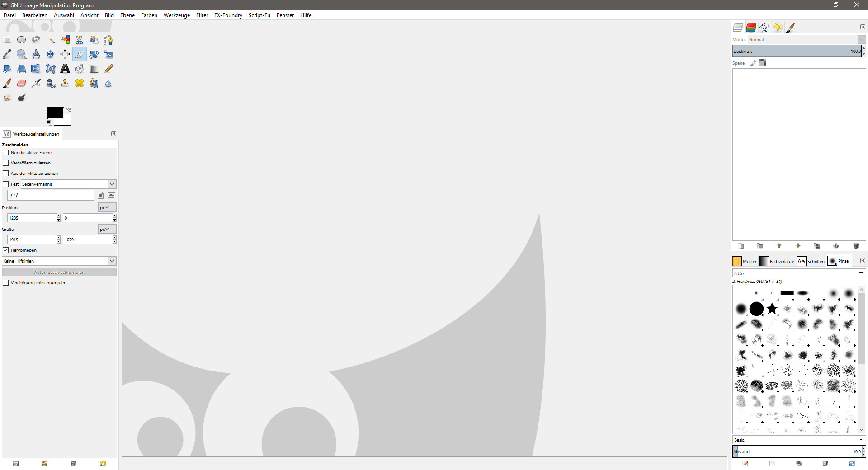Click the landscape orientation button
Screen dimensions: 868x470
point(112,195)
